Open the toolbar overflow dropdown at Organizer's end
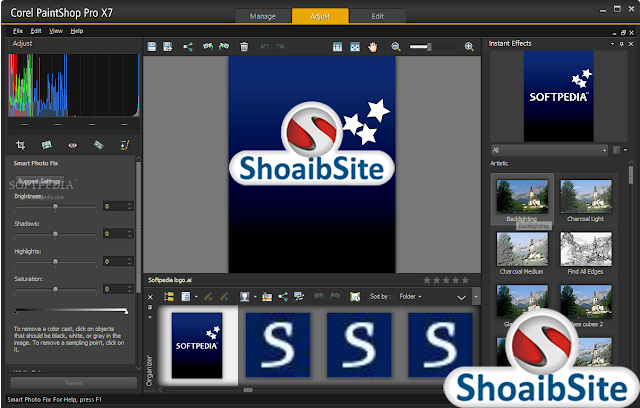 coord(476,297)
